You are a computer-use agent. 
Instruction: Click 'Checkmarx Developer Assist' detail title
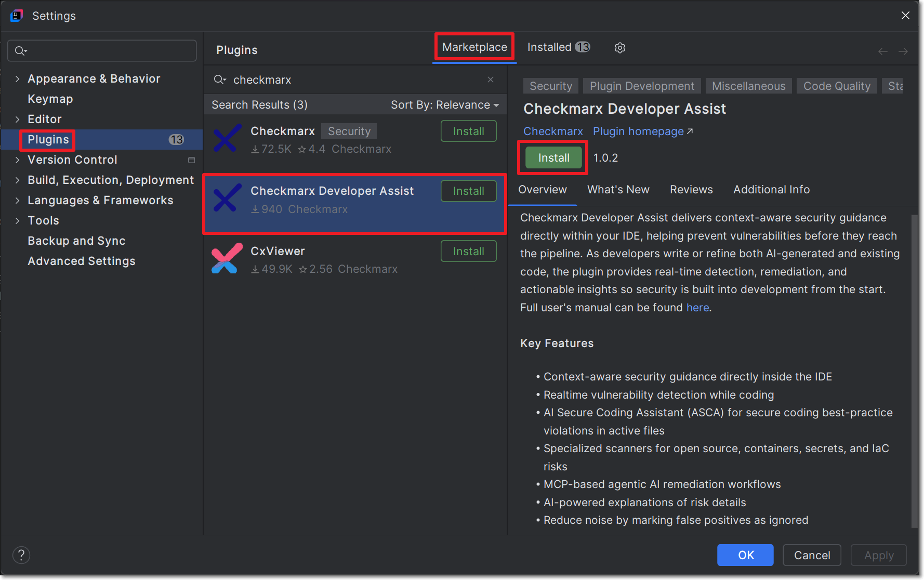point(625,109)
